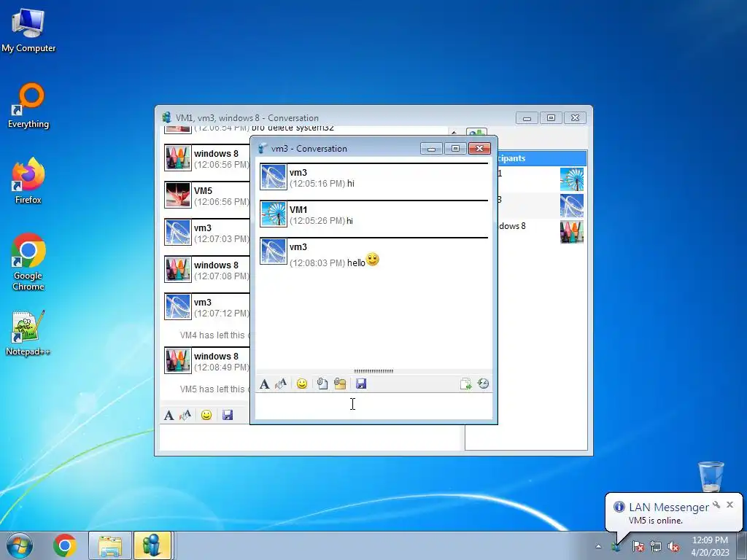Select the Everything desktop shortcut
Screen dimensions: 747x560
[28, 106]
